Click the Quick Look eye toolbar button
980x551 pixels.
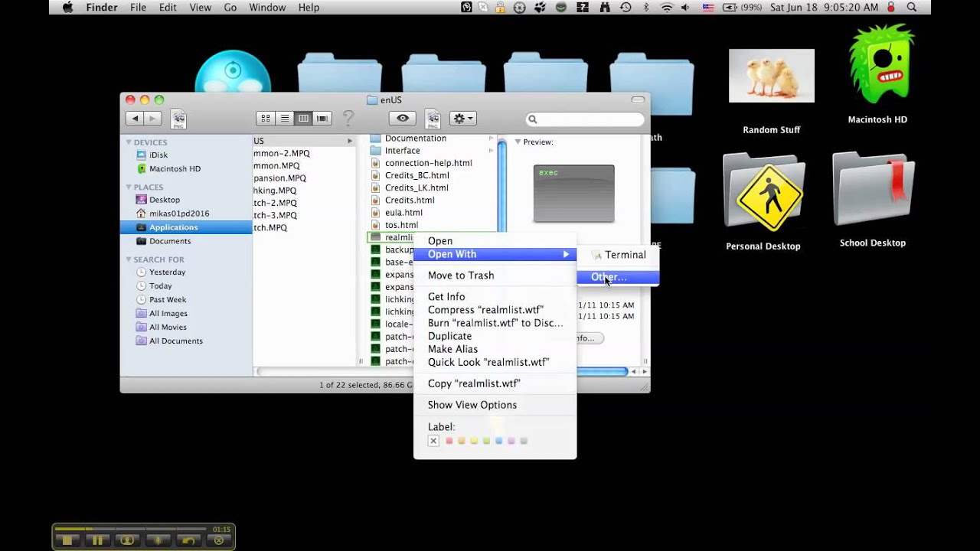point(403,119)
